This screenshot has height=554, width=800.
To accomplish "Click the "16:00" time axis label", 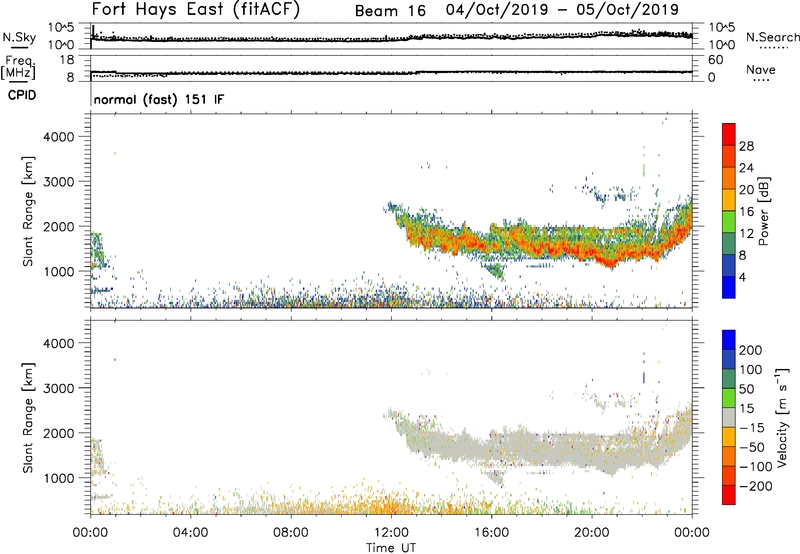I will tap(491, 533).
